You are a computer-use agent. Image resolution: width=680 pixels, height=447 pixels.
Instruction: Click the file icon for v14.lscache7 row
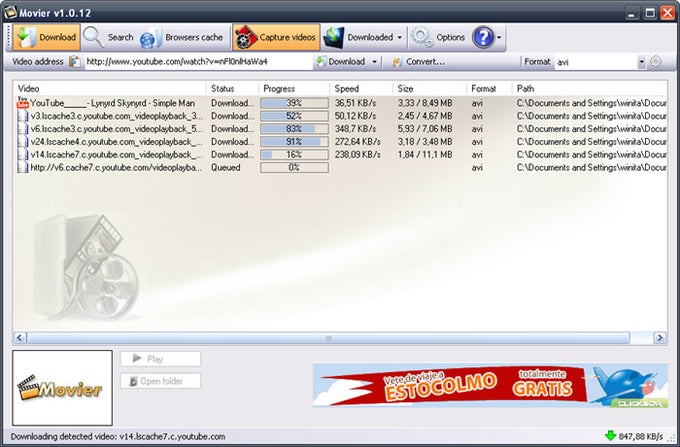click(23, 155)
